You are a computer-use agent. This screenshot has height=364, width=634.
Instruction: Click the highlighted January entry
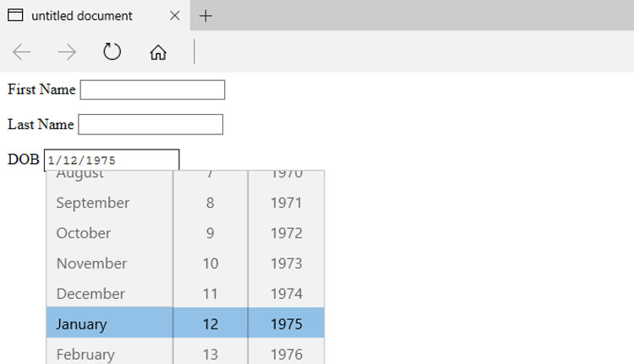pyautogui.click(x=110, y=323)
